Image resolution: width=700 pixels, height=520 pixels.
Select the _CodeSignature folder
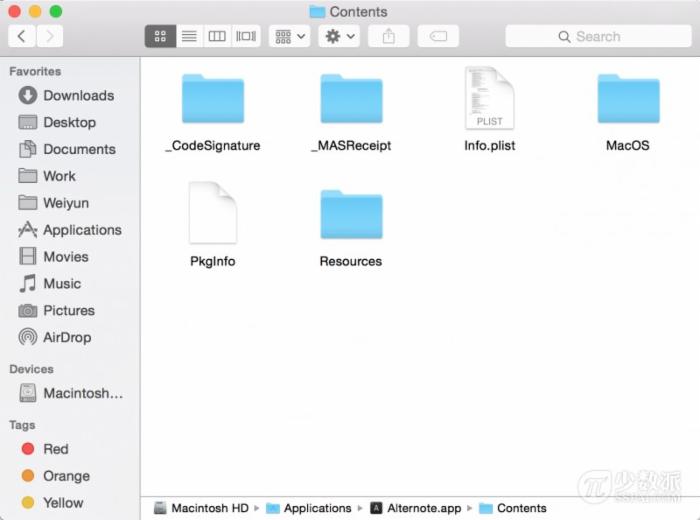pos(212,99)
